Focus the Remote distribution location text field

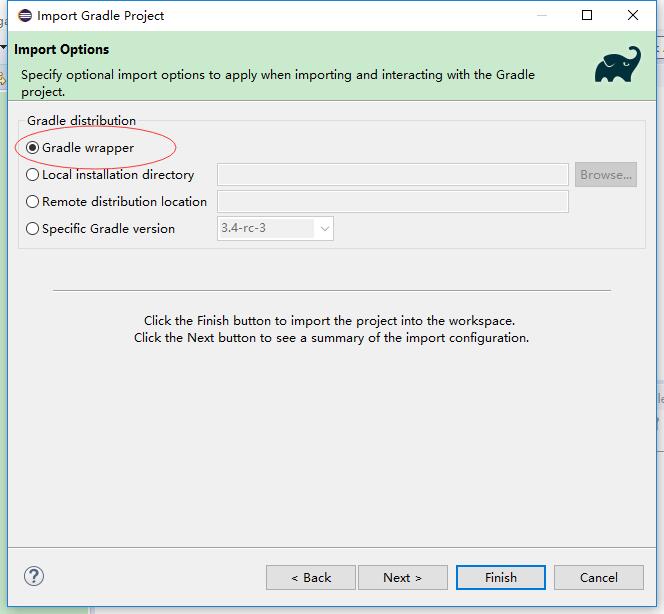[x=392, y=202]
